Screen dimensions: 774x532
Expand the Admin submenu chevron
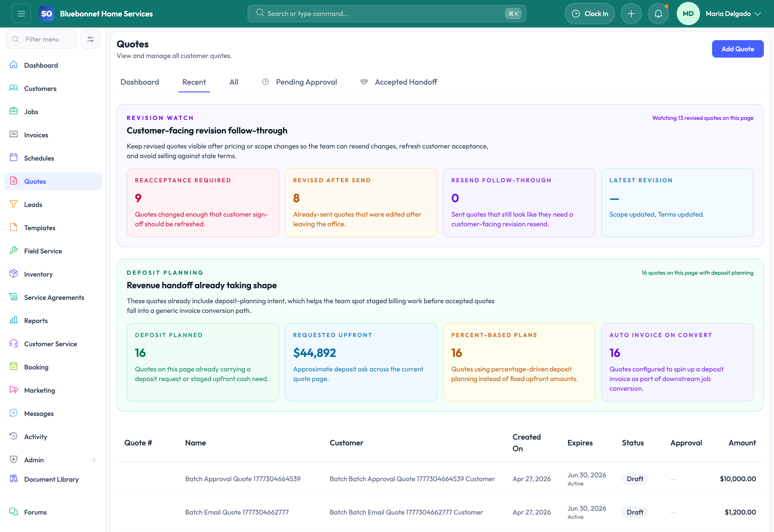94,460
